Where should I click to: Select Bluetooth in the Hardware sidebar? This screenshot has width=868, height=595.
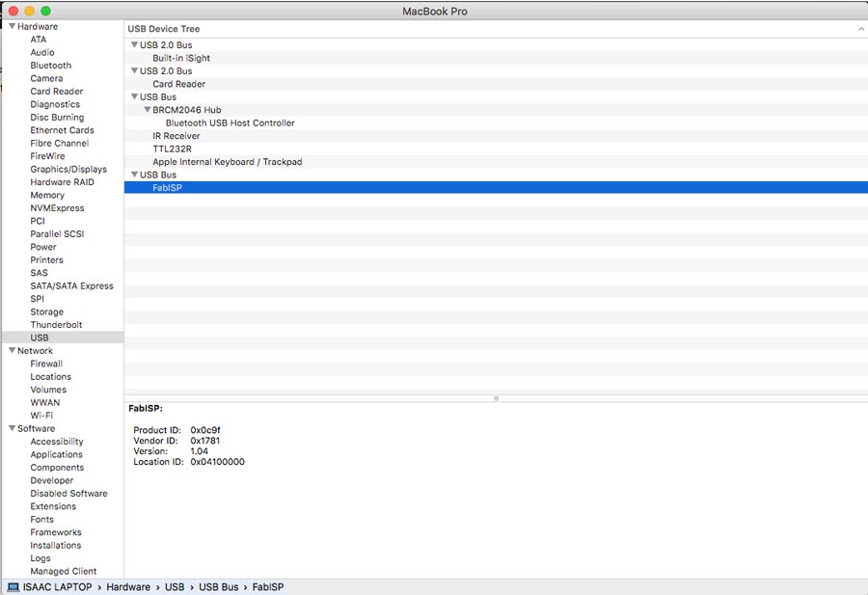point(50,66)
